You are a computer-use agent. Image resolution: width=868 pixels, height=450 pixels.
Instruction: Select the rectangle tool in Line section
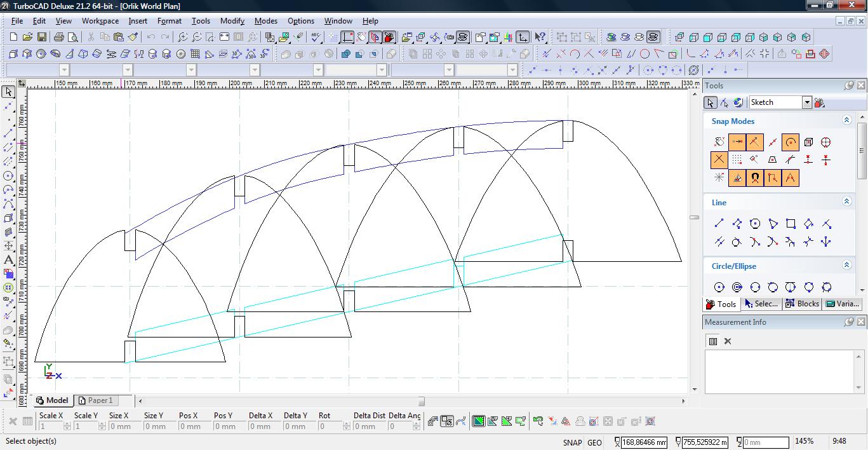[791, 224]
